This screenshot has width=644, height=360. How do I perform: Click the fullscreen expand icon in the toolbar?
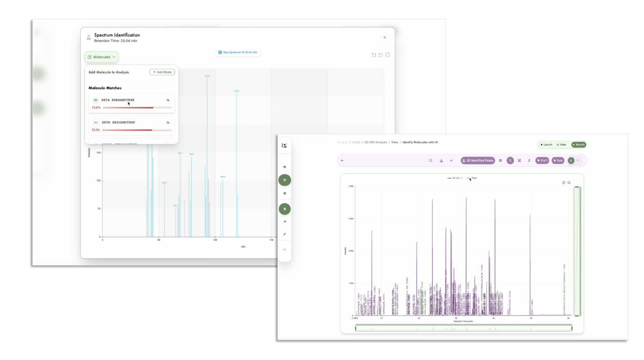(519, 161)
